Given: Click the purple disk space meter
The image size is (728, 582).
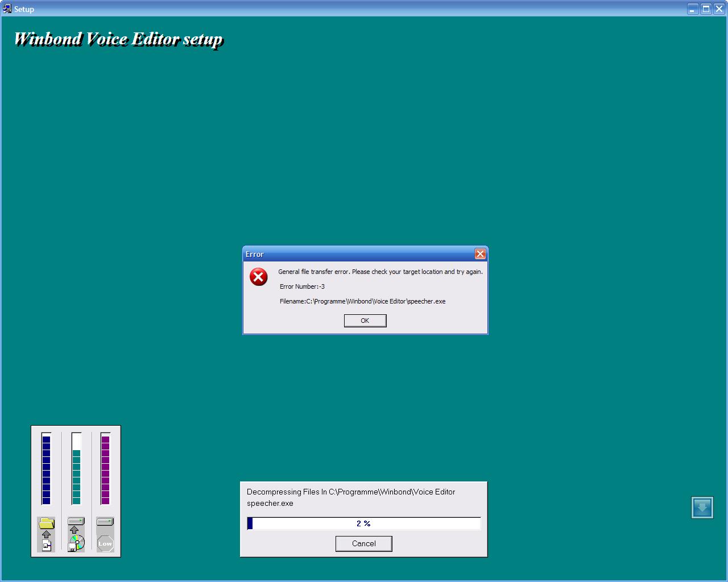Looking at the screenshot, I should [105, 469].
